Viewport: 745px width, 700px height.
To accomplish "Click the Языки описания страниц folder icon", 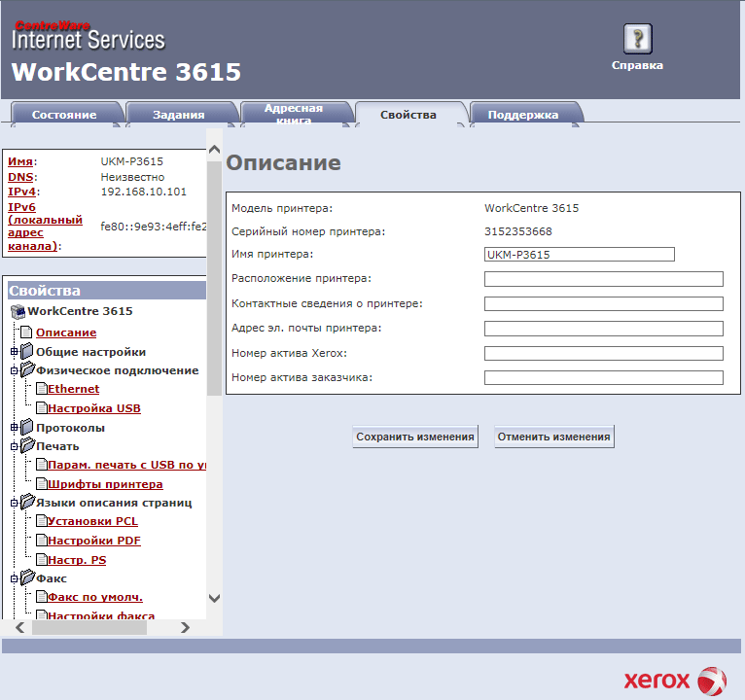I will pos(28,502).
